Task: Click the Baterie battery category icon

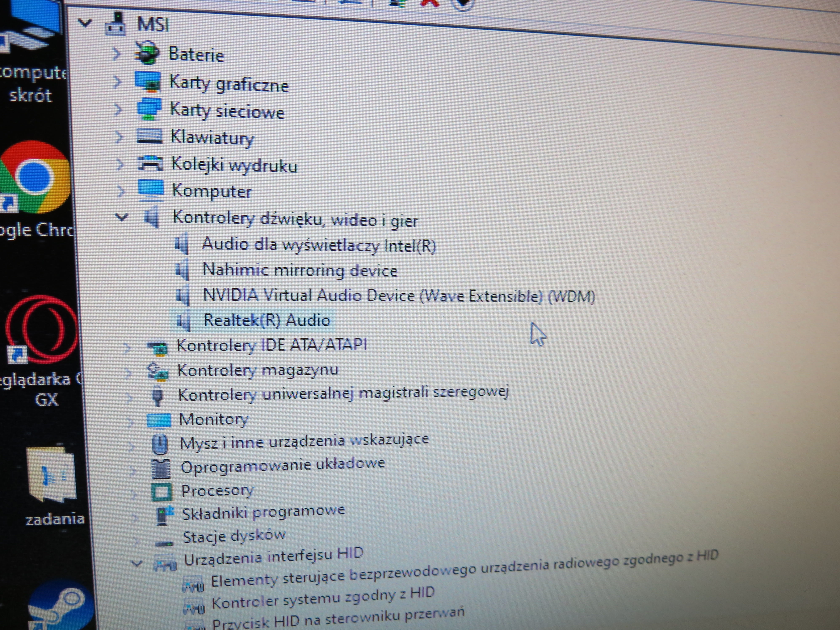Action: [x=147, y=54]
